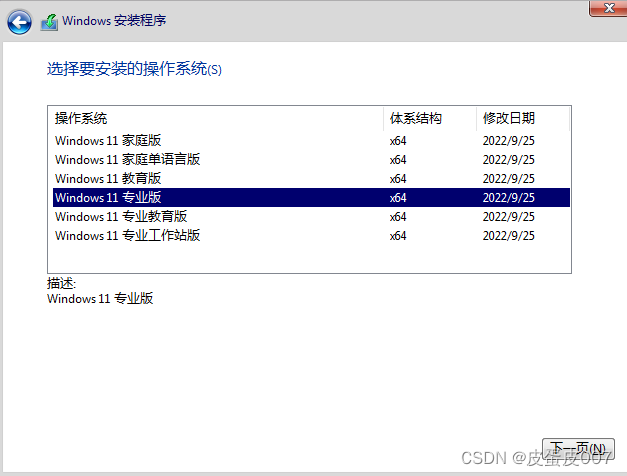
Task: Select Windows 11 家庭单语言版 edition
Action: (311, 160)
